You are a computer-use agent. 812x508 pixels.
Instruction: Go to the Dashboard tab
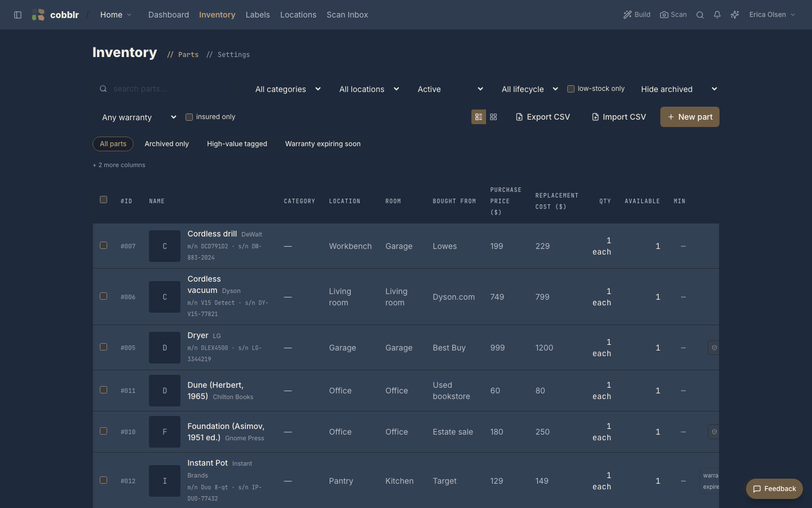click(169, 15)
